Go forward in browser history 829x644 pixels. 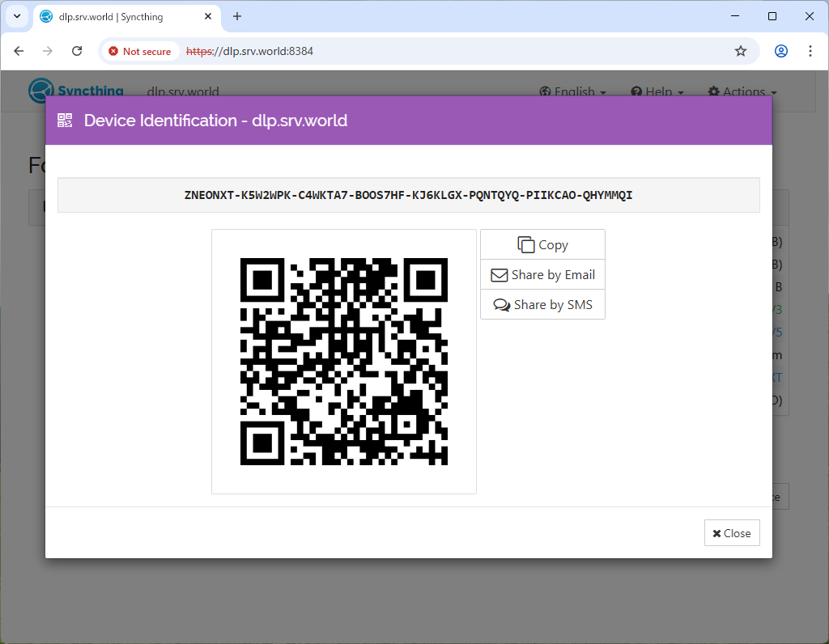point(48,51)
